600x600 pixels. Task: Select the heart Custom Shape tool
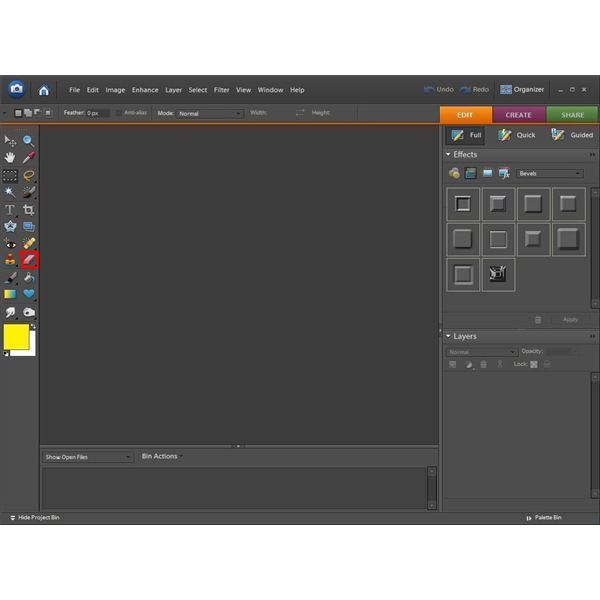coord(28,294)
